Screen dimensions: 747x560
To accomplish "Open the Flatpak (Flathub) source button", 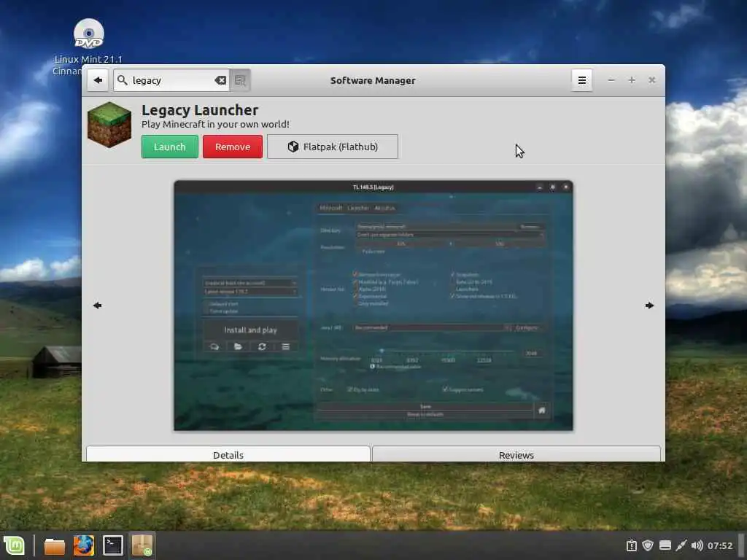I will coord(333,147).
